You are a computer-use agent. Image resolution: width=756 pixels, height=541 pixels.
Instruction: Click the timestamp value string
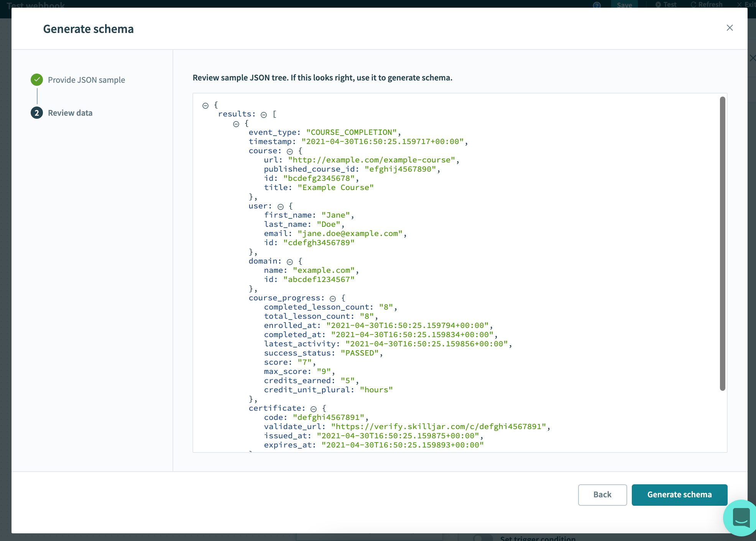pyautogui.click(x=382, y=141)
